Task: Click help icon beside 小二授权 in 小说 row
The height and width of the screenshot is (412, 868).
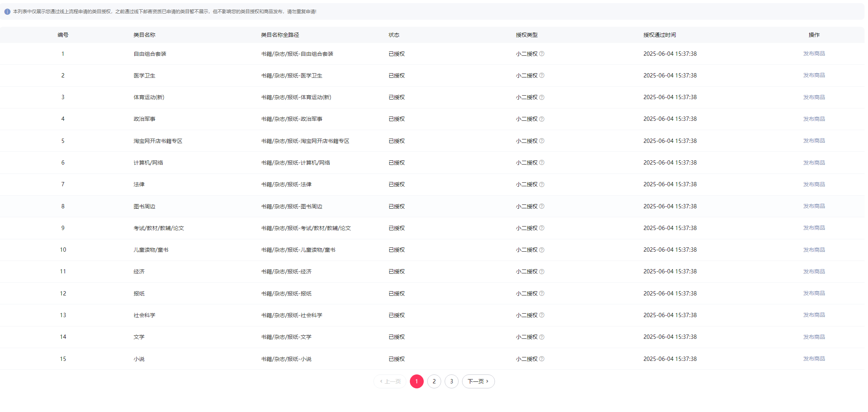Action: point(542,359)
